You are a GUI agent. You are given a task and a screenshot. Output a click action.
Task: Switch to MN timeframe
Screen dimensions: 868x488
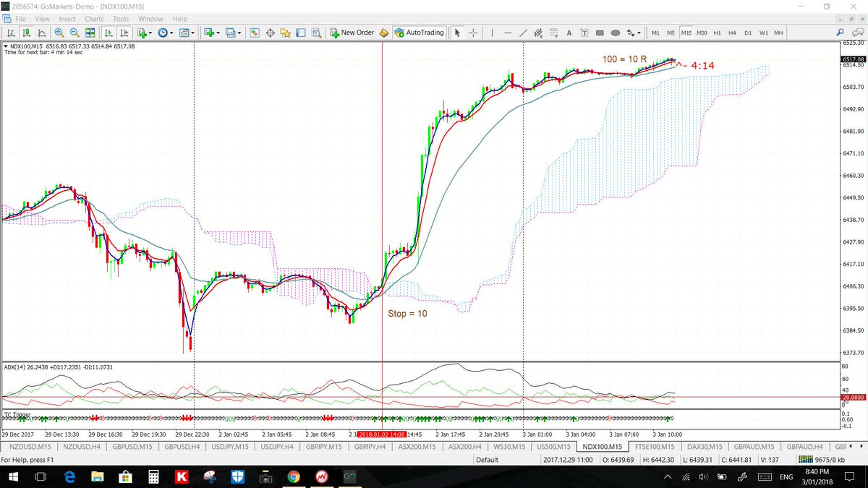778,33
